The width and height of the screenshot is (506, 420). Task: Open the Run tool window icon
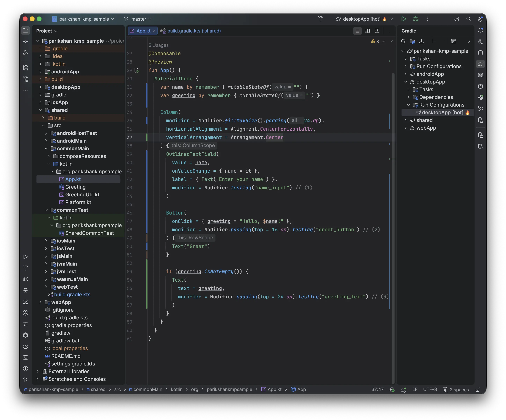(x=26, y=257)
